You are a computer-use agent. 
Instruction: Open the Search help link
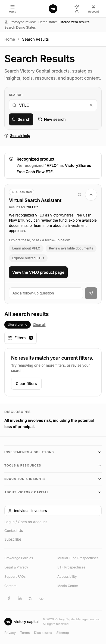(20, 136)
